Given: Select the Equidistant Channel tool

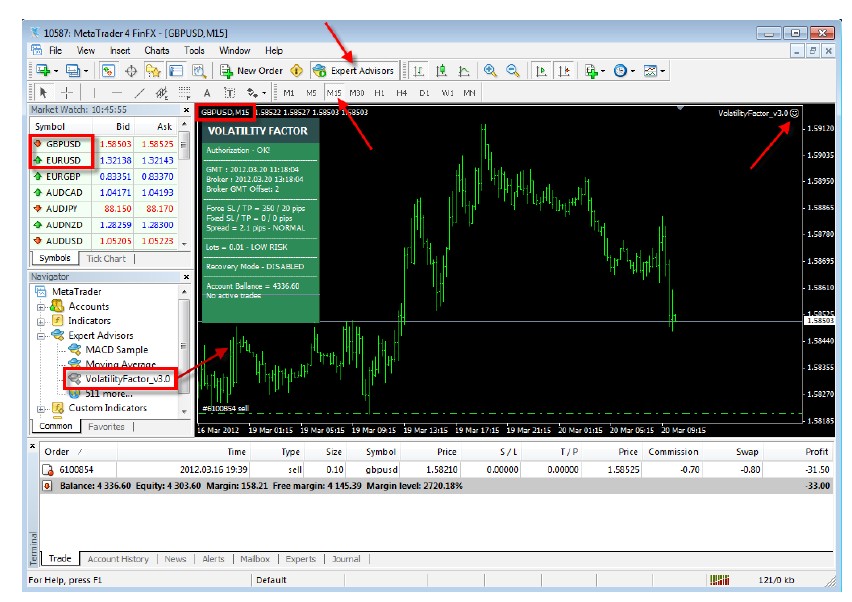Looking at the screenshot, I should pos(161,93).
